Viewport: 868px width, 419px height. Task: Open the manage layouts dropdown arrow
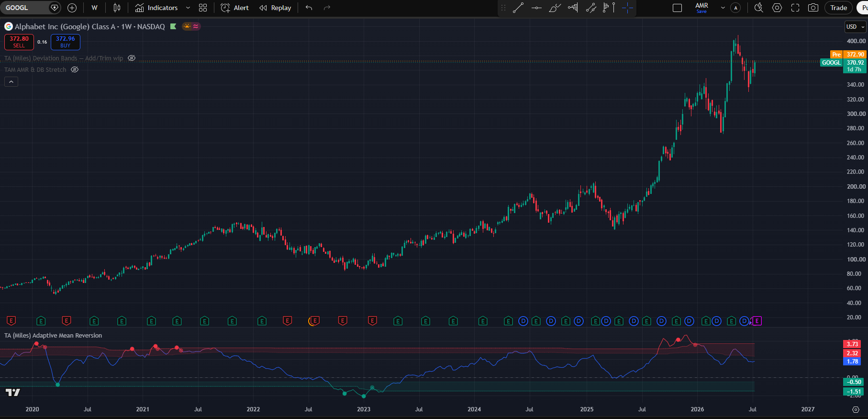tap(723, 8)
